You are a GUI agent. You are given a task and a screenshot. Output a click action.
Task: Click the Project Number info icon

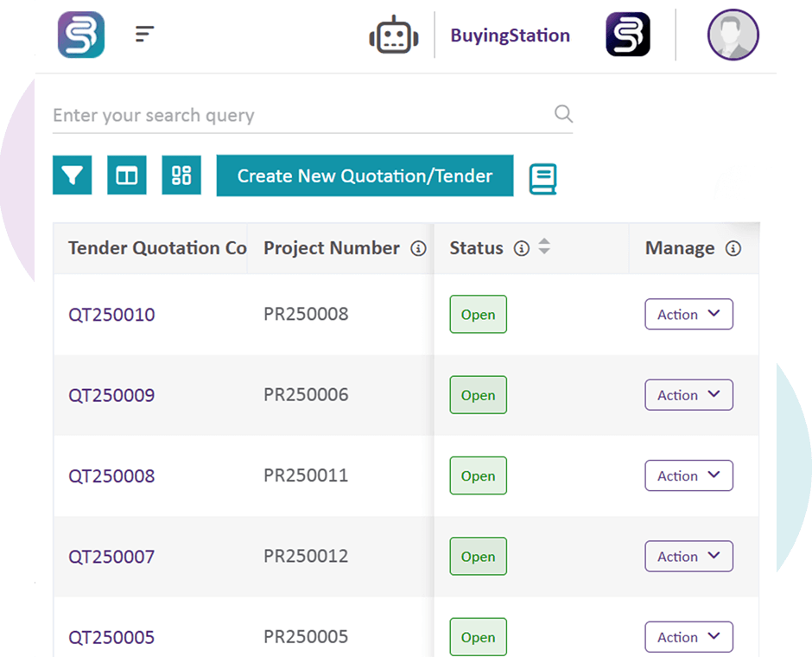419,249
